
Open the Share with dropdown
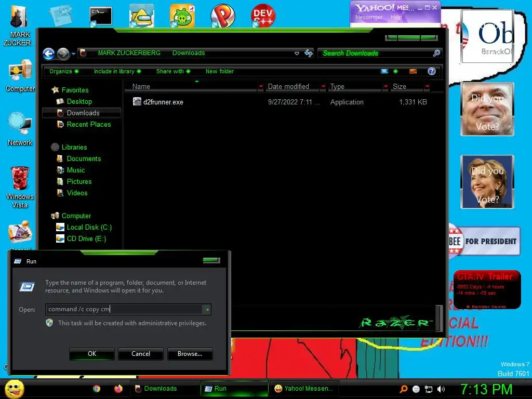tap(173, 71)
